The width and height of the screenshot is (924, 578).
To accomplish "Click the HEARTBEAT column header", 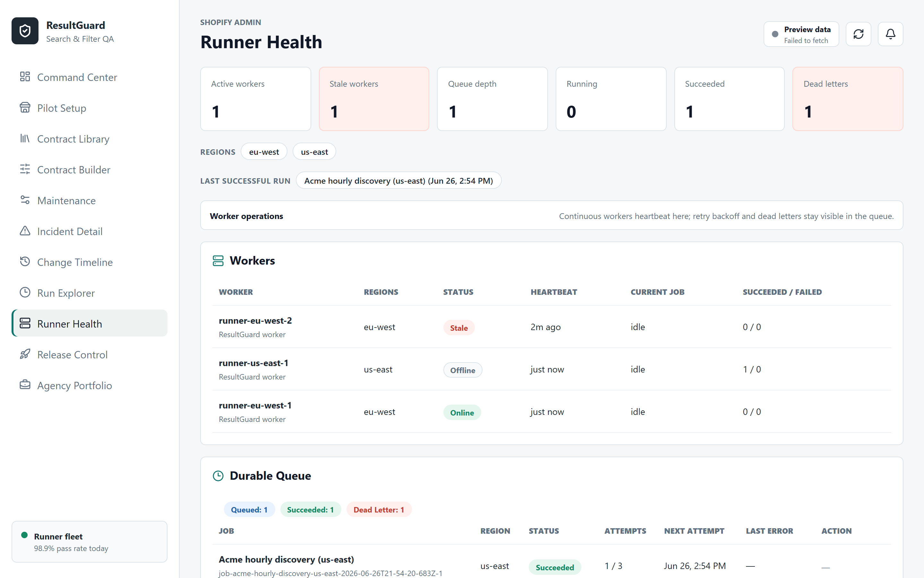I will click(554, 292).
